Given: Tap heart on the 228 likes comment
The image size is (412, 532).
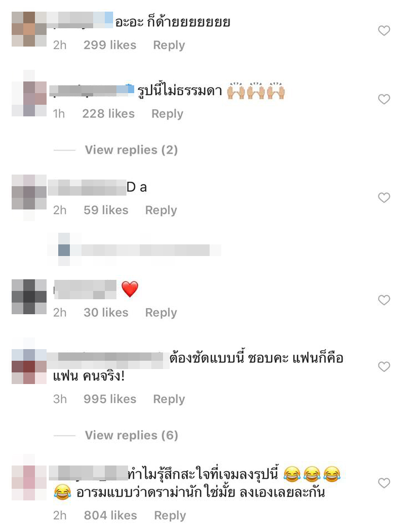Looking at the screenshot, I should click(384, 99).
